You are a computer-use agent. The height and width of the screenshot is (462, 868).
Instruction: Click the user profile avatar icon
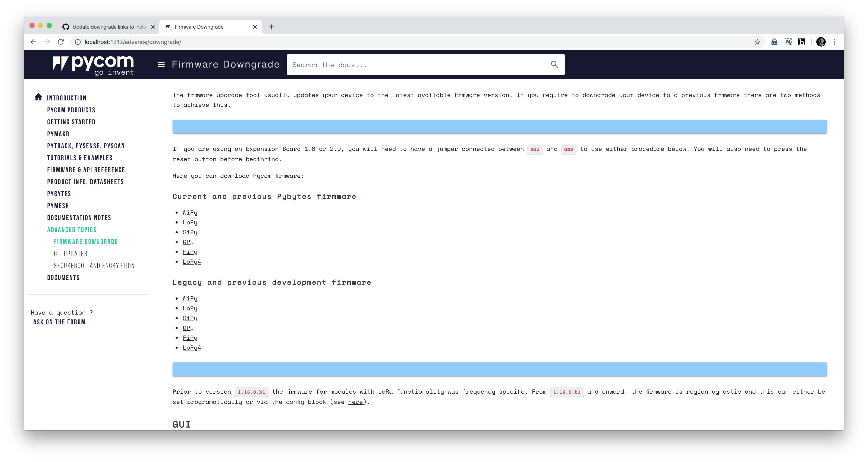pyautogui.click(x=821, y=42)
